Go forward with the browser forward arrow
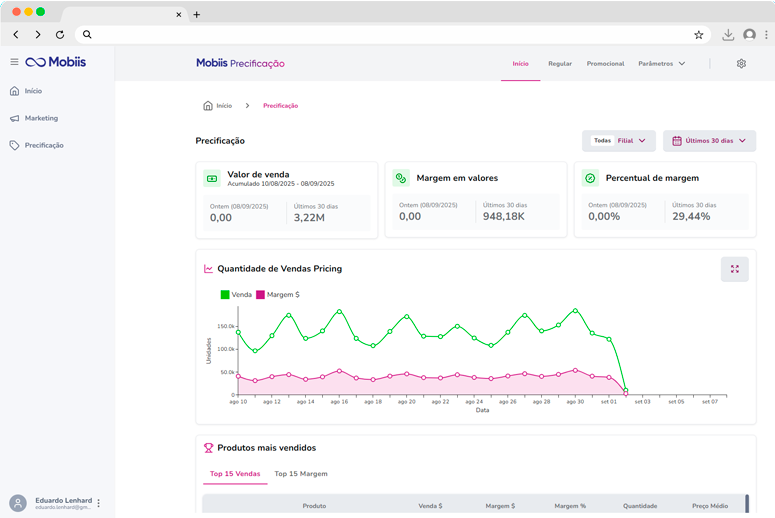Image resolution: width=775 pixels, height=518 pixels. point(38,35)
